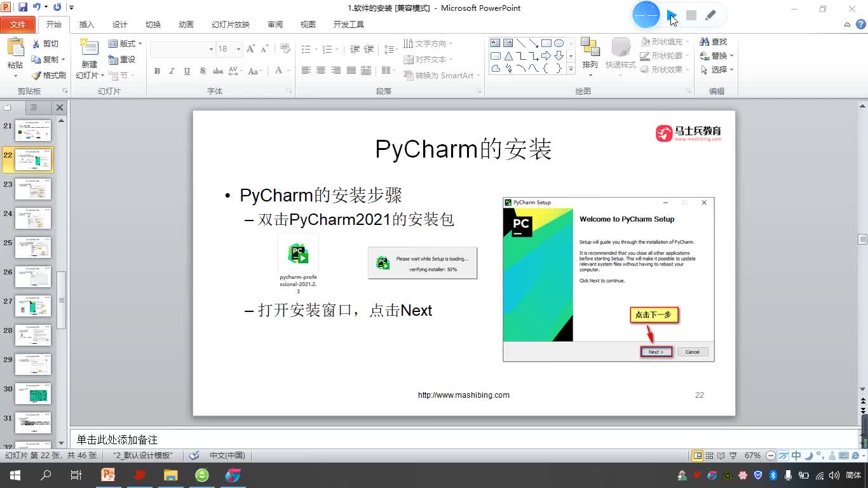Pick the right arrow shape in gallery

point(546,56)
